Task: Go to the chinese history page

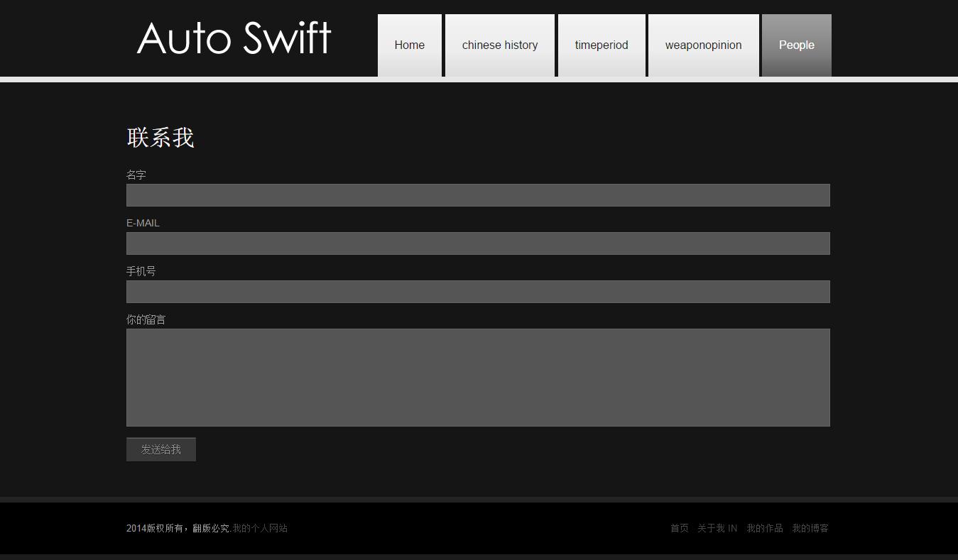Action: pos(499,45)
